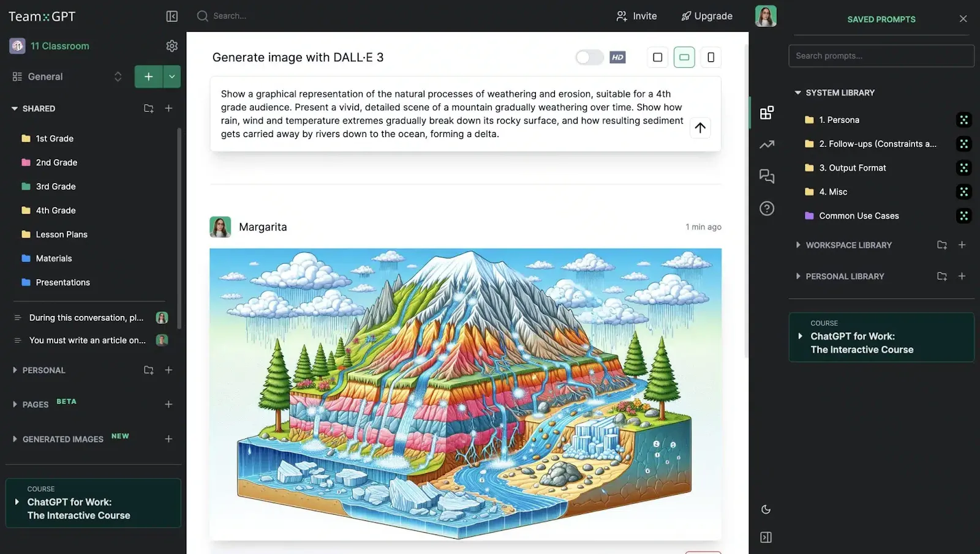
Task: Invite teammates to the workspace
Action: [x=637, y=16]
